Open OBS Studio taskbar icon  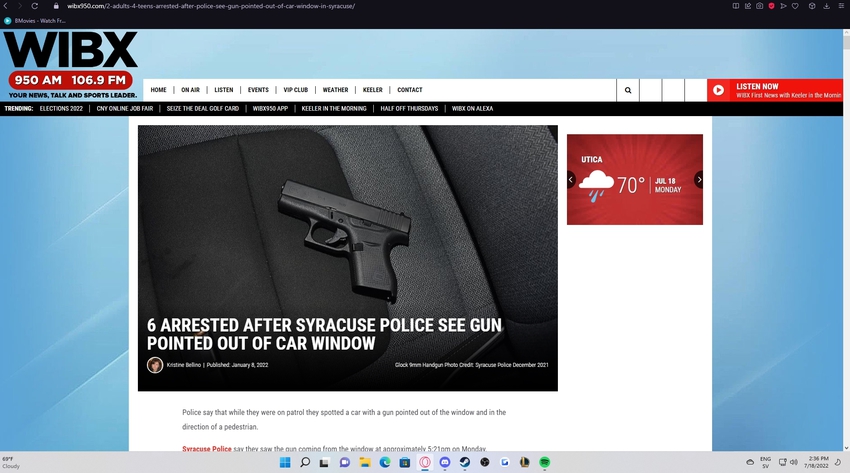(x=485, y=462)
